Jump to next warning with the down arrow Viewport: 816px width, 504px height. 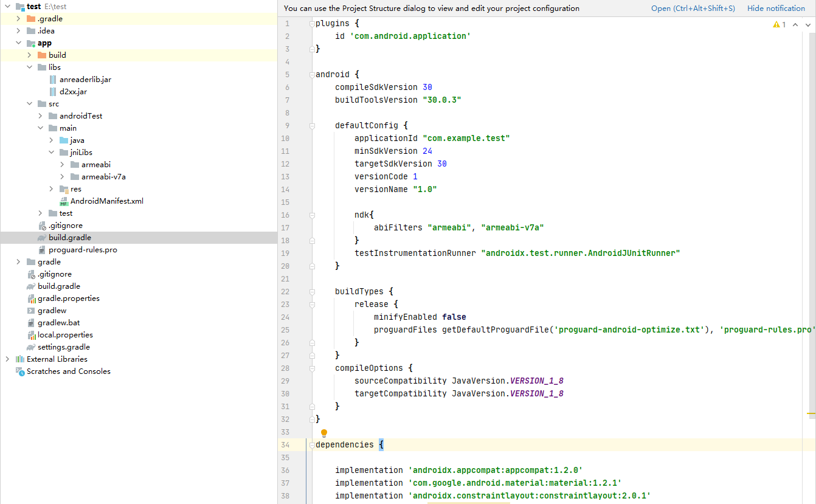click(x=809, y=25)
